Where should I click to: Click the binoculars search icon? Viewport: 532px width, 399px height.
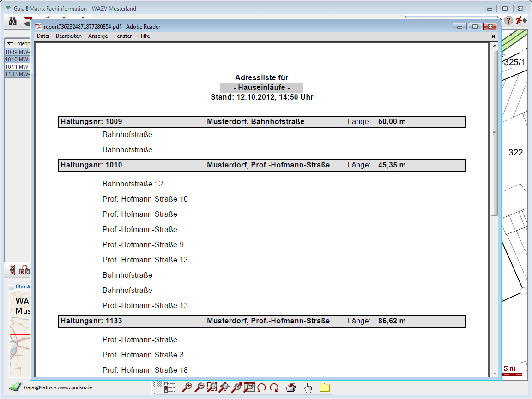[13, 21]
